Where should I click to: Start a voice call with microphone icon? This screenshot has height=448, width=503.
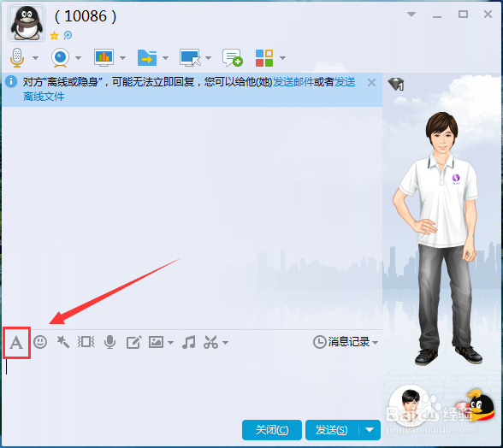pos(17,58)
